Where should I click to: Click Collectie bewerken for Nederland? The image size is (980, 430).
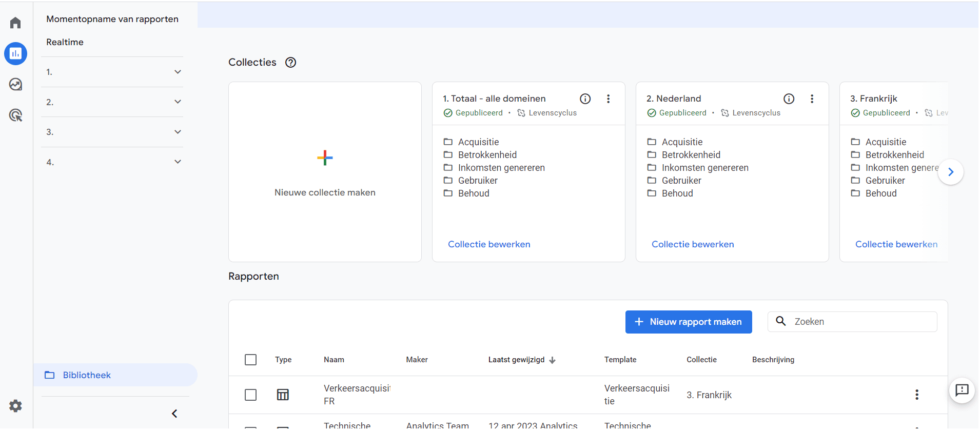(x=693, y=244)
